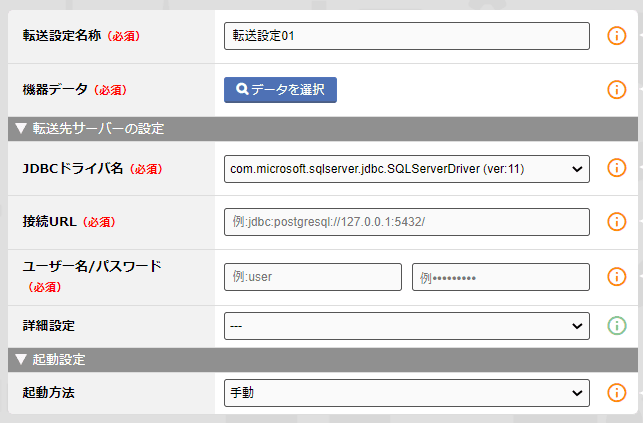
Task: Focus the username field with 例:user
Action: coord(313,277)
